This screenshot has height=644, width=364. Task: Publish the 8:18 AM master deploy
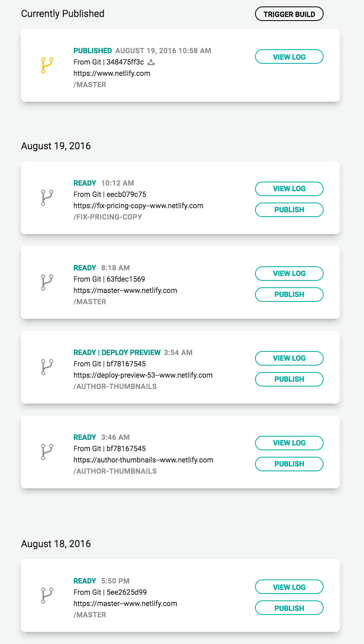tap(289, 295)
